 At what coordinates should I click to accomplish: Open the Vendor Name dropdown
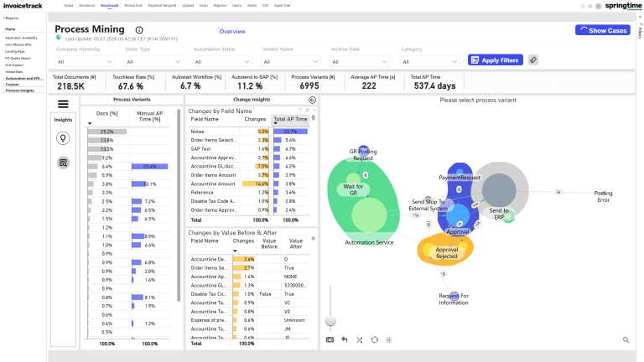(x=290, y=61)
